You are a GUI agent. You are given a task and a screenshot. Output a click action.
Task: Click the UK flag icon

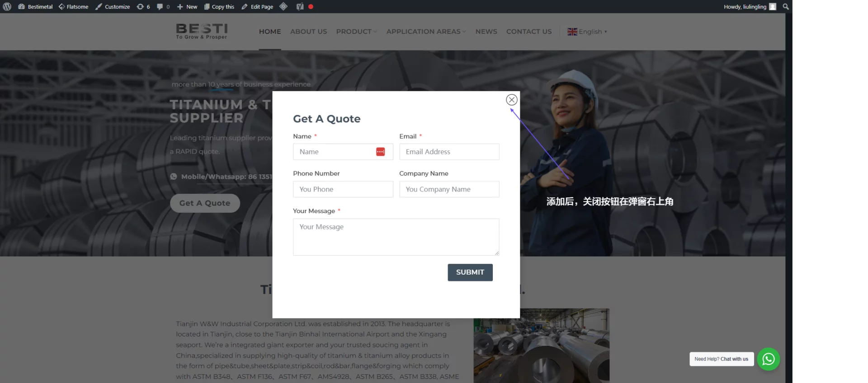point(572,32)
